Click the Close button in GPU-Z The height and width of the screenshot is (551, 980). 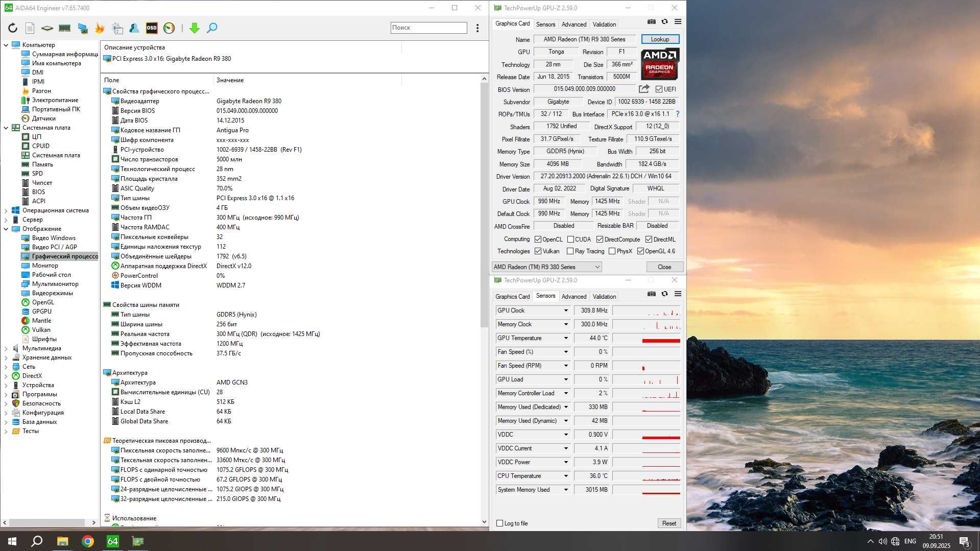tap(664, 267)
